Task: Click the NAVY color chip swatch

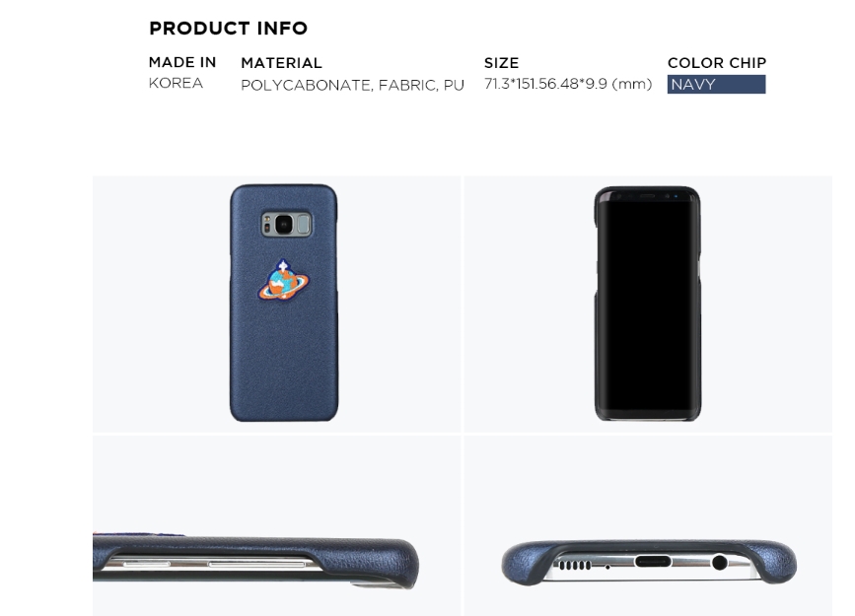Action: 716,85
